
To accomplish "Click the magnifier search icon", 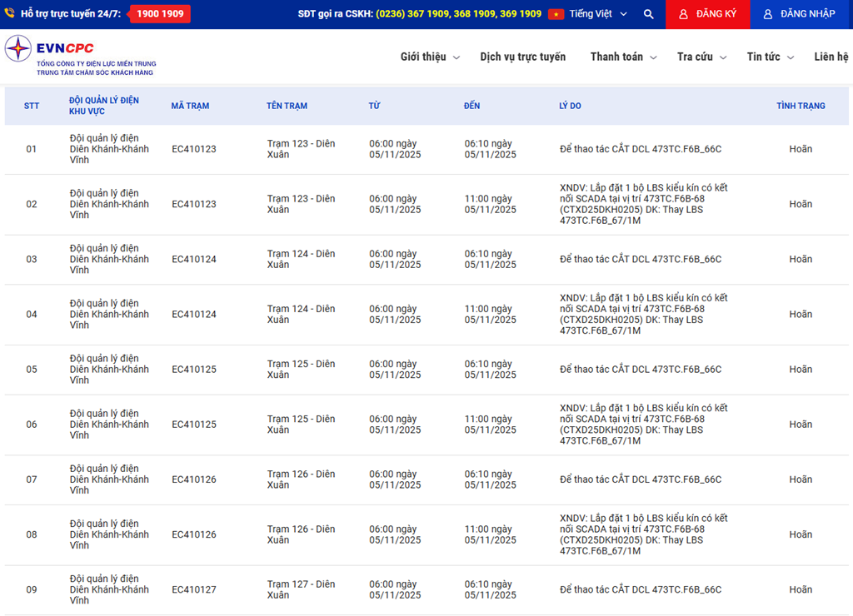I will click(648, 14).
